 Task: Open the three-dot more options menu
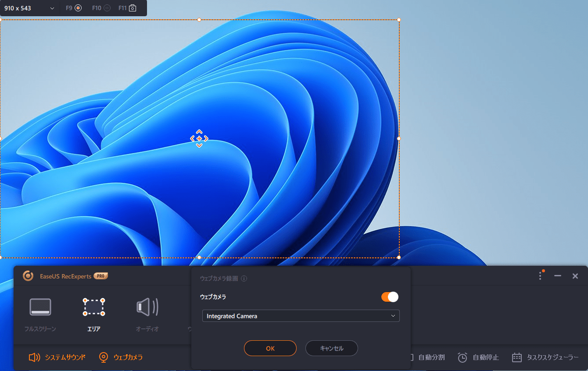pyautogui.click(x=540, y=276)
